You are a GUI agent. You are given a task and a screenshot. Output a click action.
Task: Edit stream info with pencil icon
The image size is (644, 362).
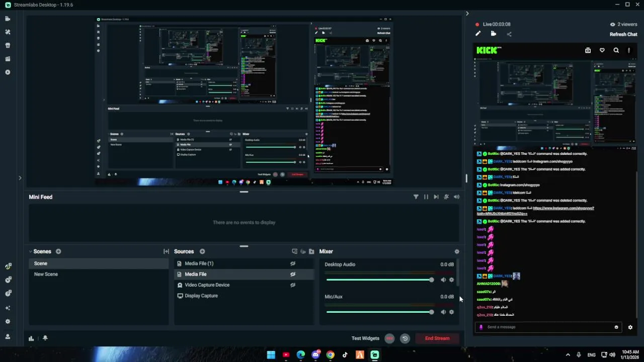(x=478, y=34)
